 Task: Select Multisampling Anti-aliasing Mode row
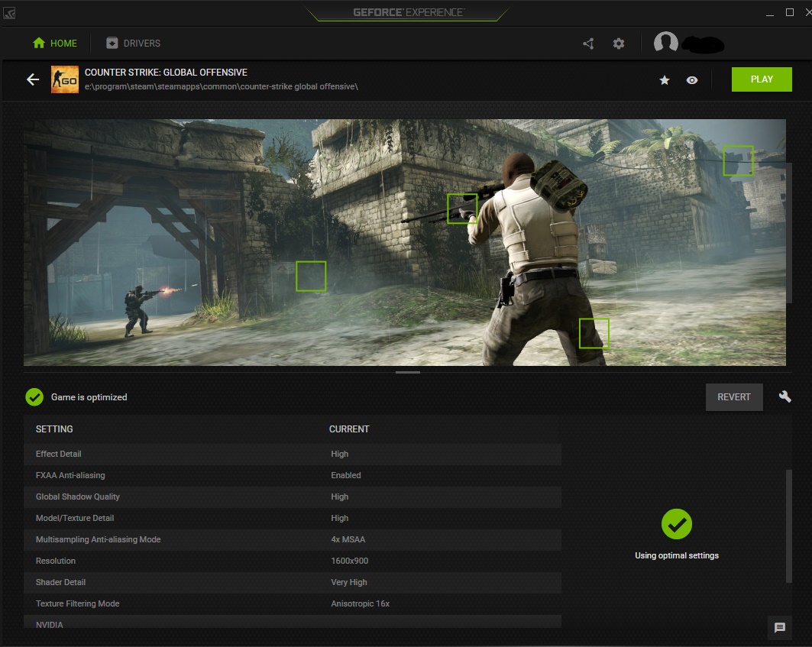tap(293, 540)
